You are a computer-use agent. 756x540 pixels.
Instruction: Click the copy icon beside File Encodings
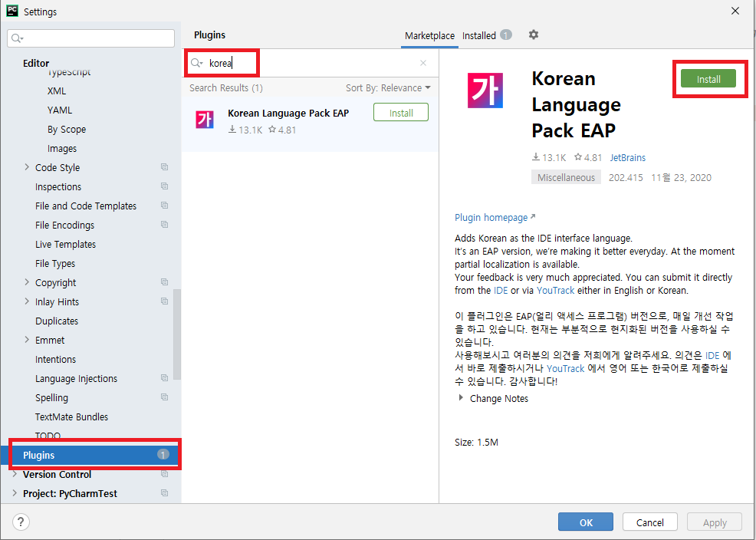pos(164,225)
